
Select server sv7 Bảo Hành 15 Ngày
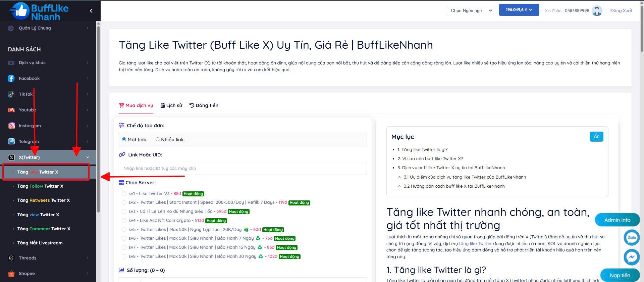click(x=124, y=247)
